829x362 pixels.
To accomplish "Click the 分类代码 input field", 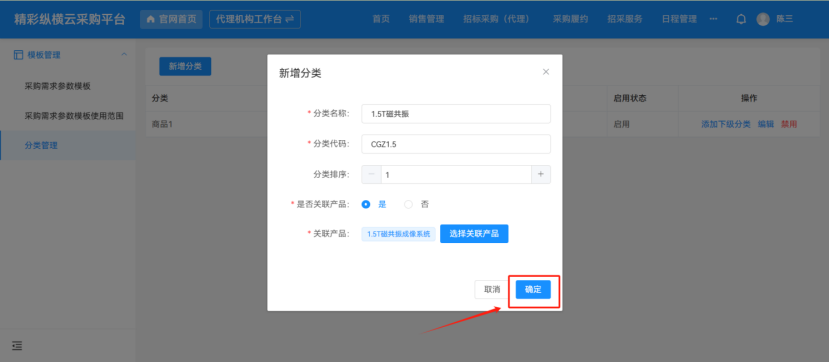I will pos(456,144).
